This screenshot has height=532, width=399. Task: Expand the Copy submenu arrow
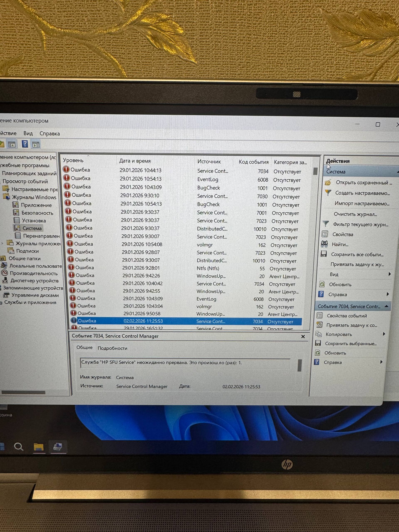pyautogui.click(x=384, y=334)
